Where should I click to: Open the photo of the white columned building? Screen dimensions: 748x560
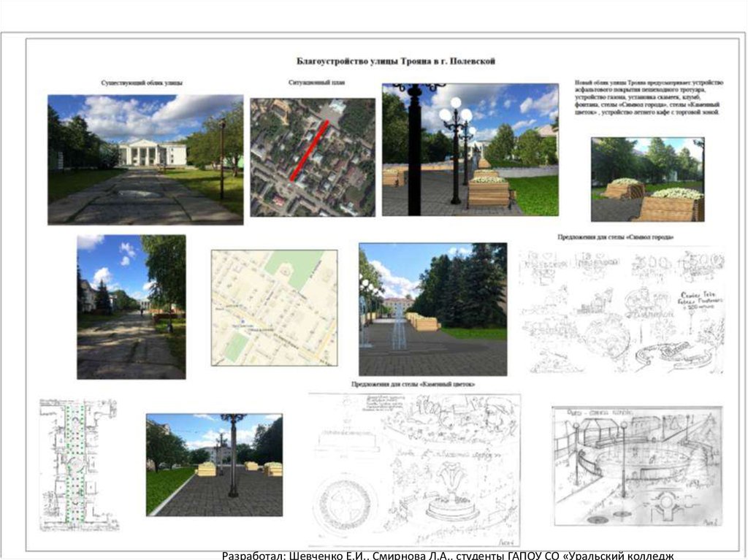(x=145, y=159)
